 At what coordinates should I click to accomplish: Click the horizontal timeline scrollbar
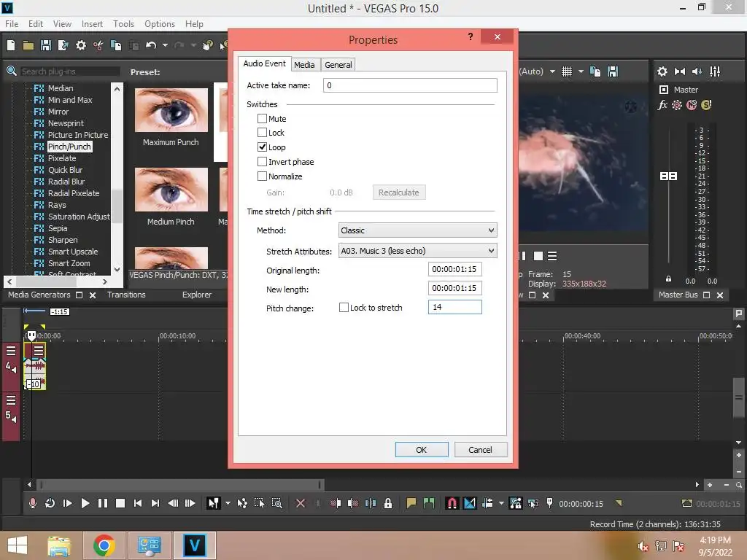click(x=181, y=485)
